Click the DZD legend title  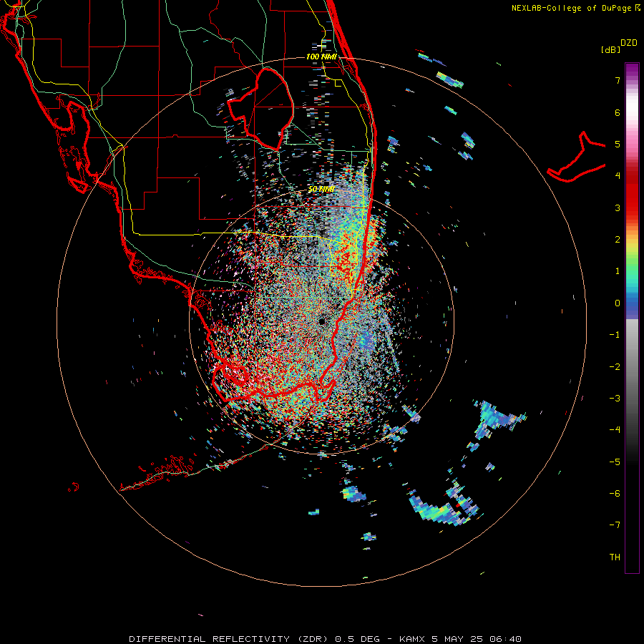pos(629,43)
